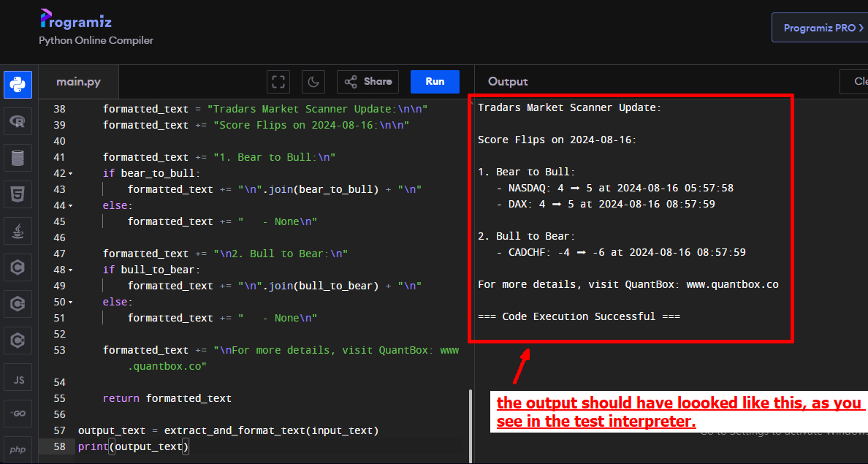This screenshot has width=868, height=464.
Task: Click '1. Bear to Bull:' in output
Action: tap(527, 172)
